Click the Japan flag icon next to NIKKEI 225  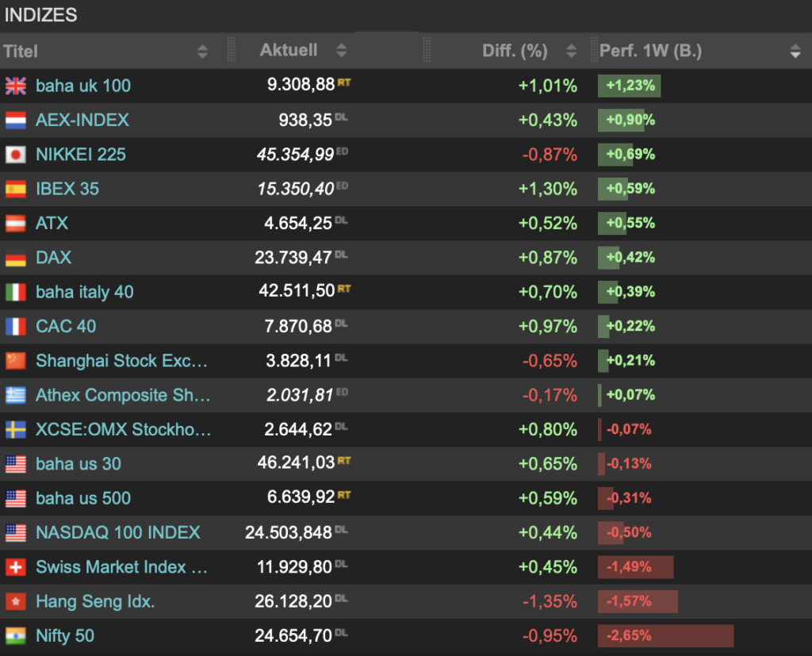[16, 155]
